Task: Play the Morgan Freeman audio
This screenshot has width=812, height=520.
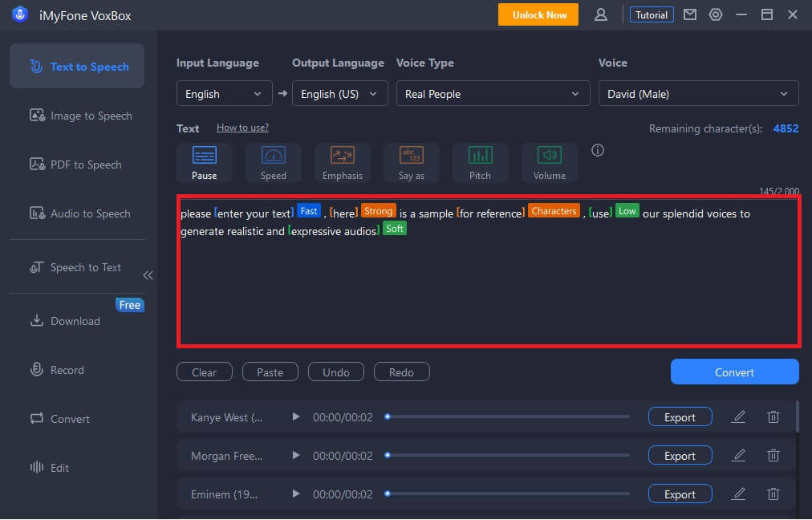Action: (x=296, y=455)
